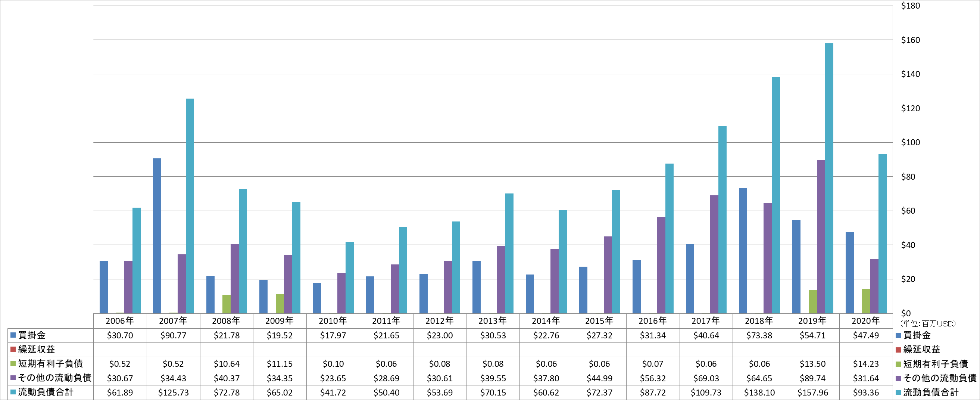
Task: Click the blue 買掛金 swatch in the left legend
Action: coord(13,335)
